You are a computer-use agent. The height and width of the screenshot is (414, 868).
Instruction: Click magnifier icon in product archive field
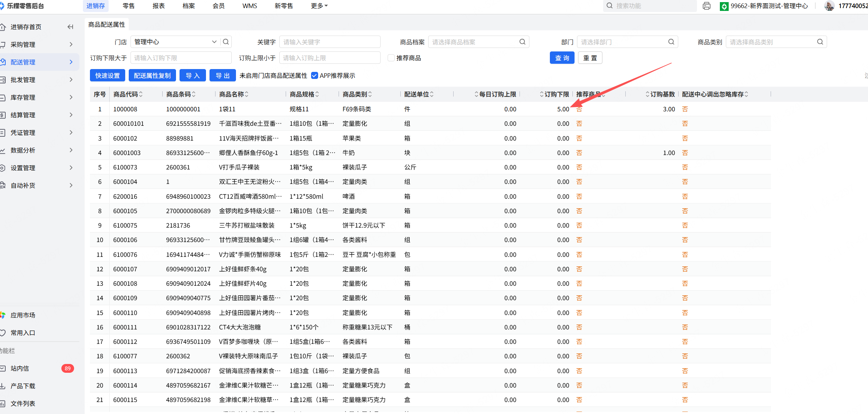(522, 42)
